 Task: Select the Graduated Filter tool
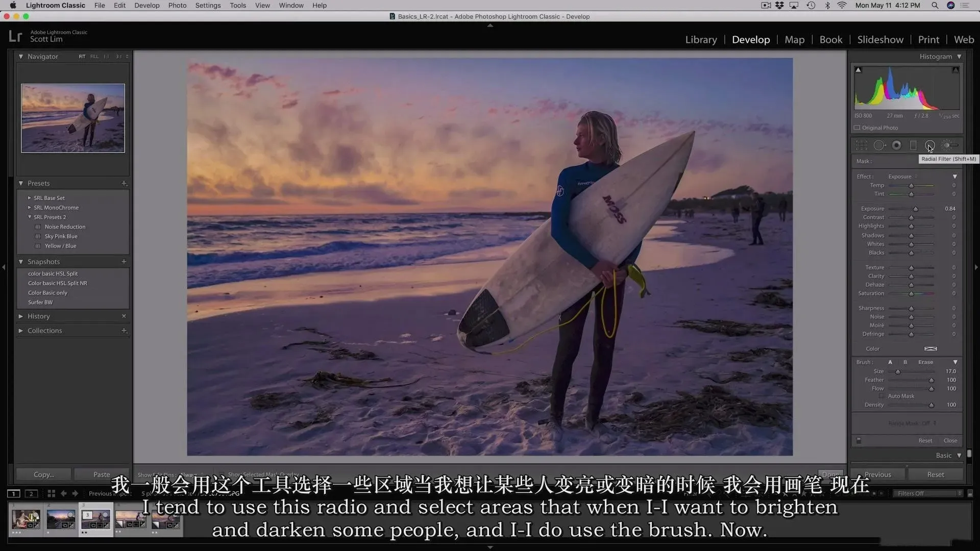point(913,145)
